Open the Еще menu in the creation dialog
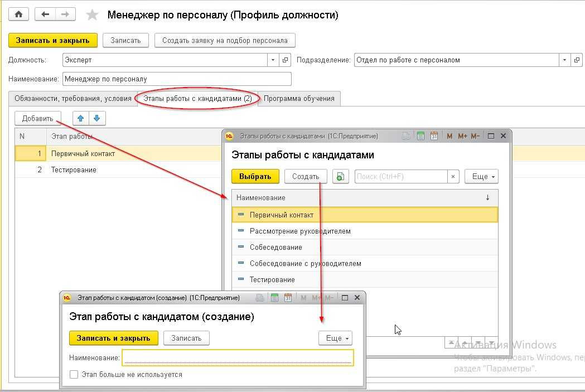The height and width of the screenshot is (392, 585). (335, 338)
